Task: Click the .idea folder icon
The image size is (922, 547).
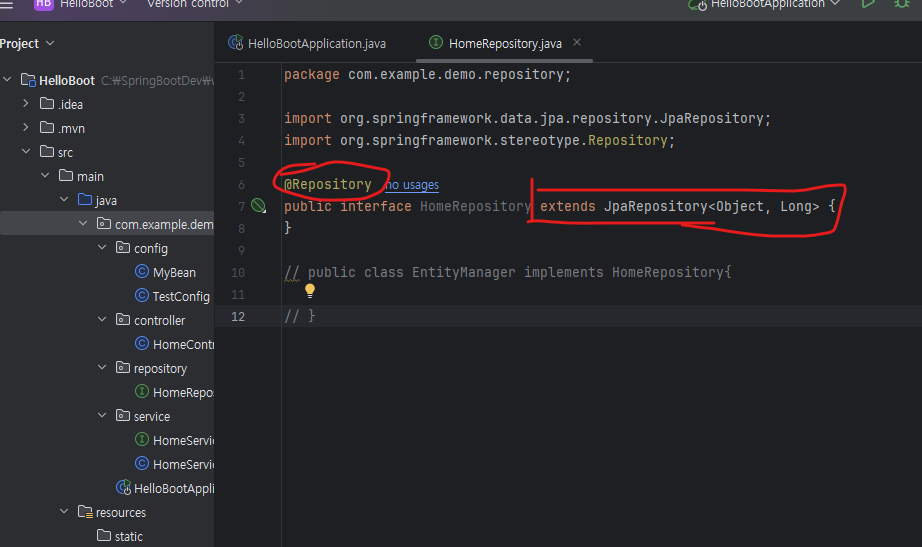Action: click(47, 104)
